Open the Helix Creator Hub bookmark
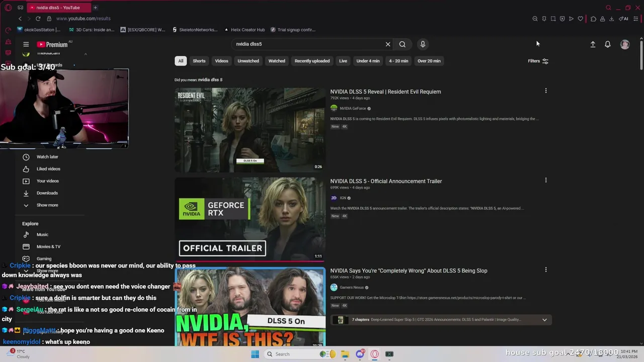Image resolution: width=644 pixels, height=362 pixels. coord(245,30)
